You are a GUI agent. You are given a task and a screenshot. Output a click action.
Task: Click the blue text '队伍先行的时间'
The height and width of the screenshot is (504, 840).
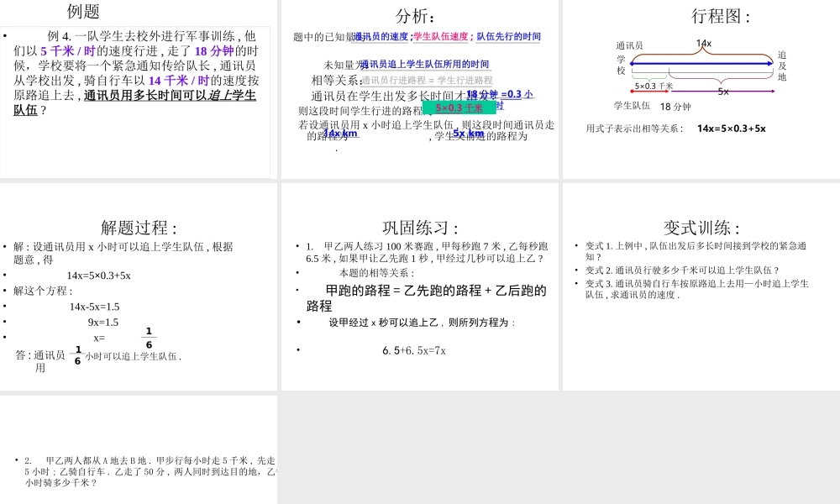[x=508, y=36]
